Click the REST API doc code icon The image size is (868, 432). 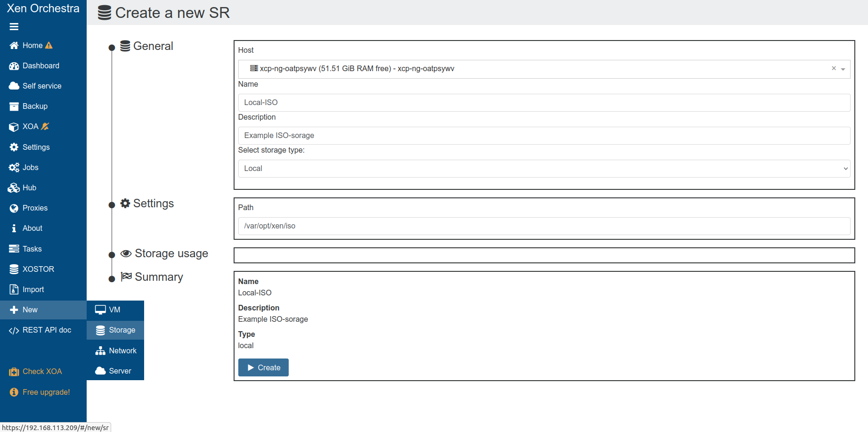pyautogui.click(x=14, y=330)
